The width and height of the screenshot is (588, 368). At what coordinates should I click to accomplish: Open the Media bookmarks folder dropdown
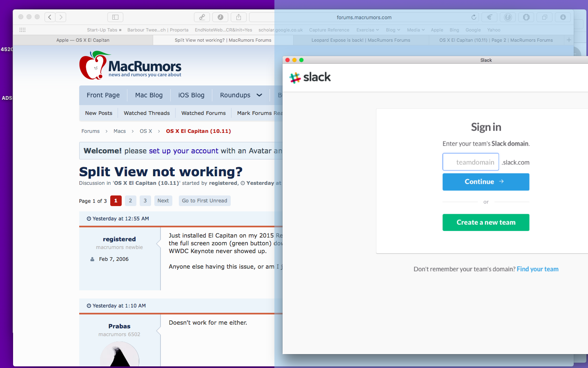pos(416,30)
